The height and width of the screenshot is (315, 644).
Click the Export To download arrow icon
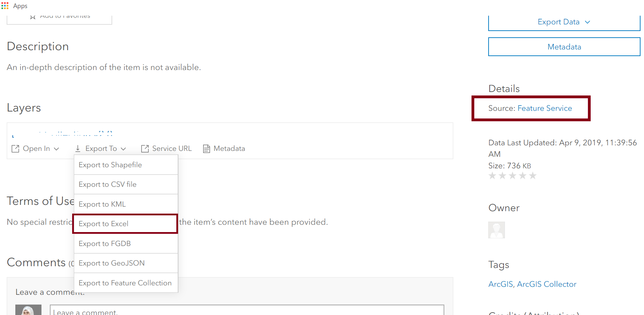tap(78, 149)
